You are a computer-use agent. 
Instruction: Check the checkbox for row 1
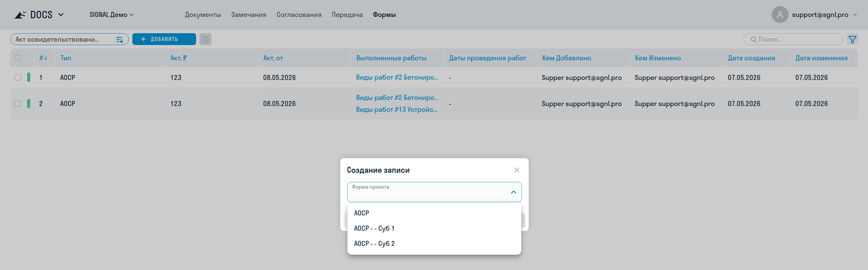[18, 78]
